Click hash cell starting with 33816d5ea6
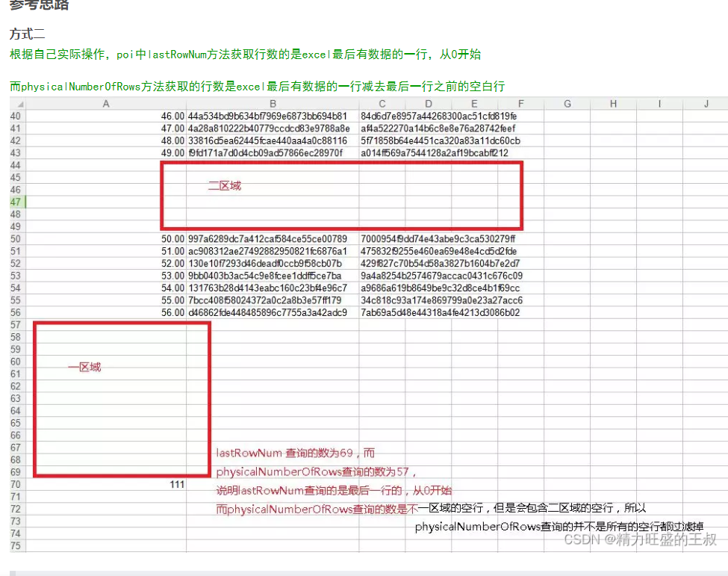This screenshot has width=728, height=576. click(x=273, y=140)
